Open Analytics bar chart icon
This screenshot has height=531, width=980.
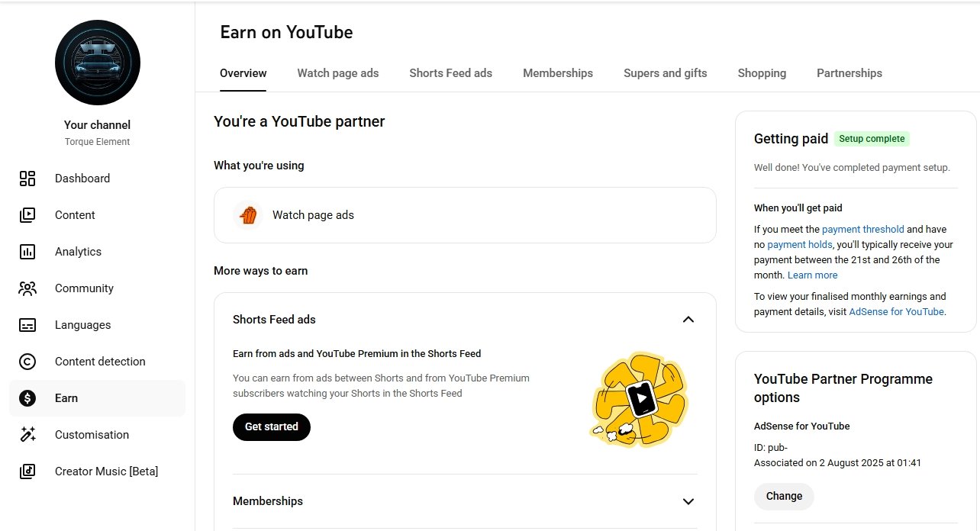point(27,252)
